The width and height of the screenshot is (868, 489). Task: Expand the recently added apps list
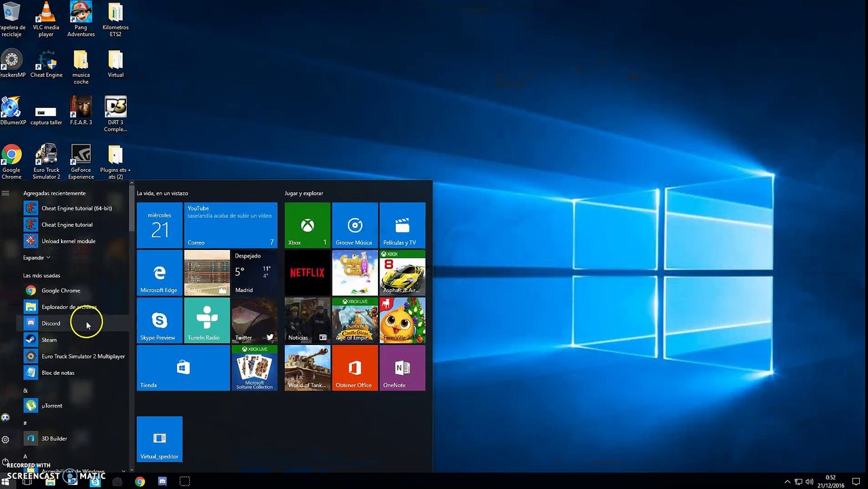point(37,258)
